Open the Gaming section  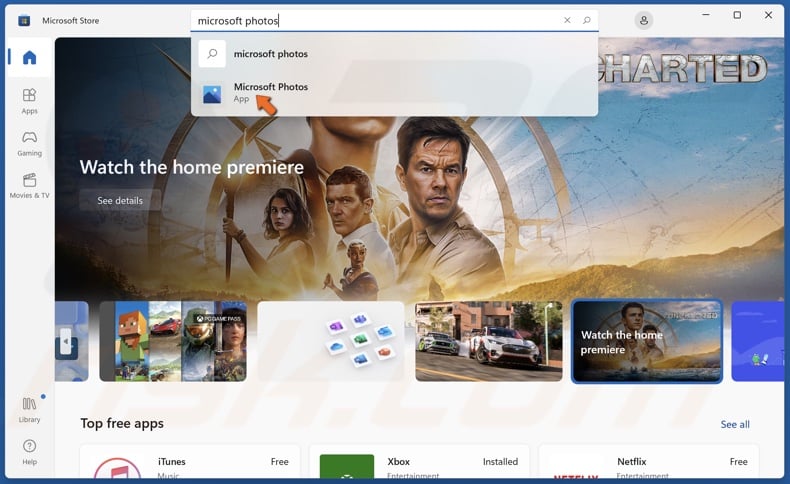(29, 144)
